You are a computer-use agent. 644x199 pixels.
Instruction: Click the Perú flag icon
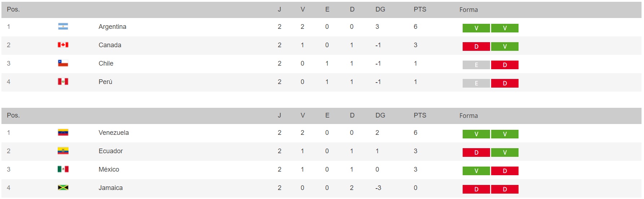coord(63,81)
